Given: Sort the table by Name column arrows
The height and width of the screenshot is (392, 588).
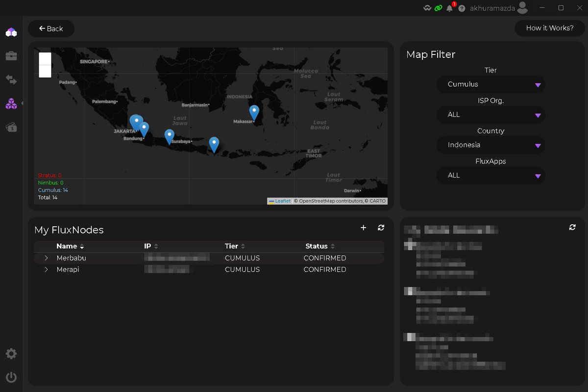Looking at the screenshot, I should click(82, 246).
